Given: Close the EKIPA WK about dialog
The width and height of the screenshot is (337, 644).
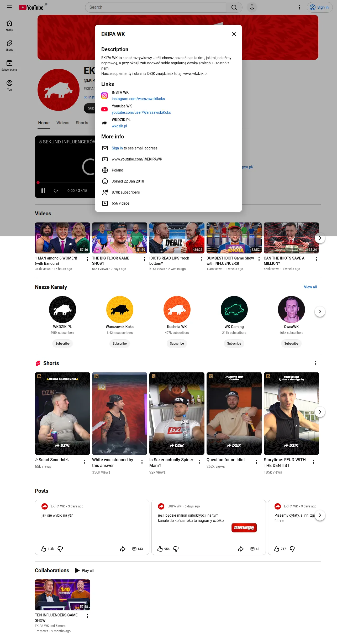Looking at the screenshot, I should pyautogui.click(x=234, y=34).
